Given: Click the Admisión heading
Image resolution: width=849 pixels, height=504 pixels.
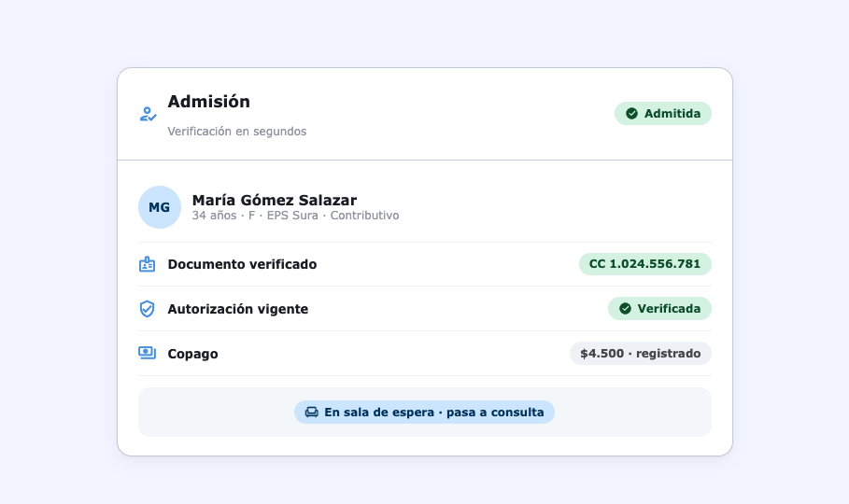Looking at the screenshot, I should [x=208, y=101].
